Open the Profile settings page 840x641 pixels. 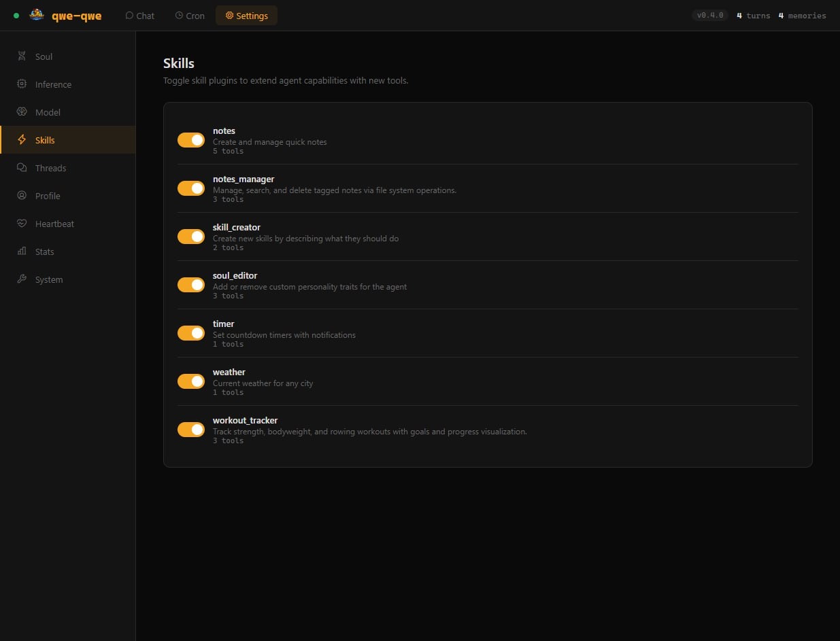coord(48,196)
